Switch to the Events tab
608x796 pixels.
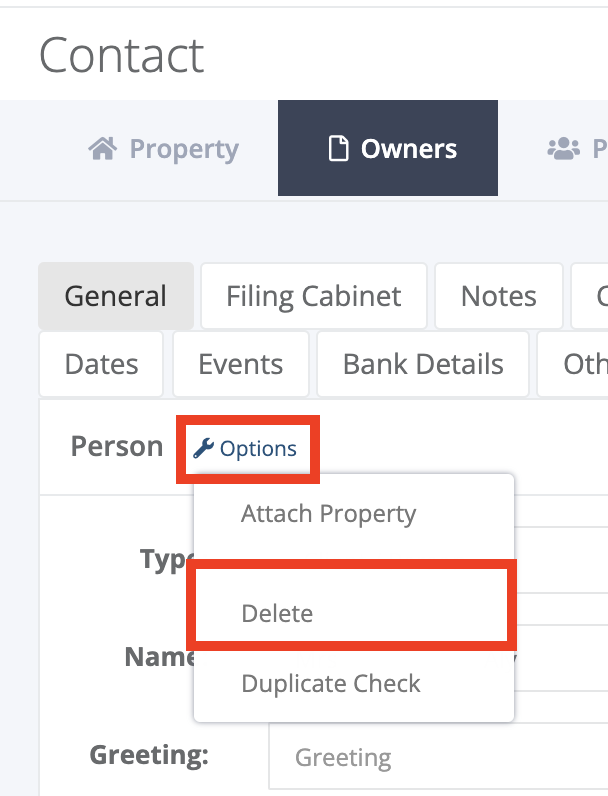coord(240,364)
